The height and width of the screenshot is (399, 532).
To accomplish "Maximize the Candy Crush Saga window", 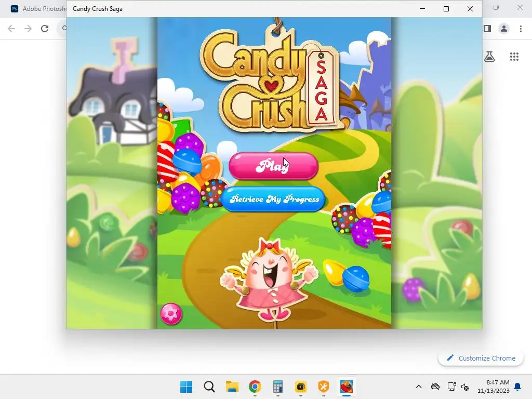I will [446, 9].
